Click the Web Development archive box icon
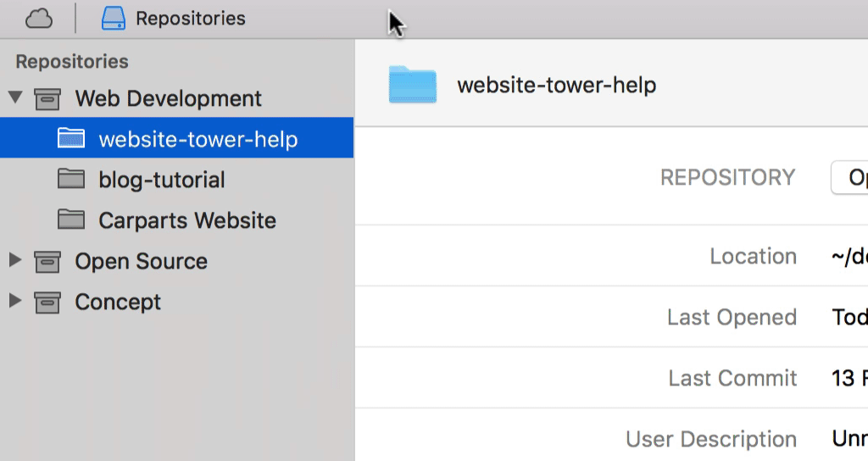Screen dimensions: 868x461 click(47, 99)
